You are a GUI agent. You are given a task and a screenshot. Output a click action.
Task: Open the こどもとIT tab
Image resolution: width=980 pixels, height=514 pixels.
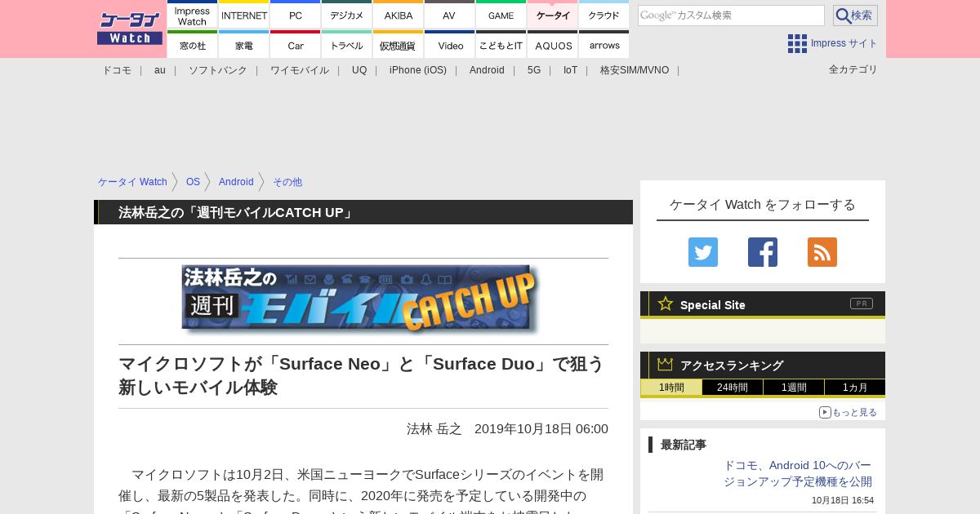501,44
